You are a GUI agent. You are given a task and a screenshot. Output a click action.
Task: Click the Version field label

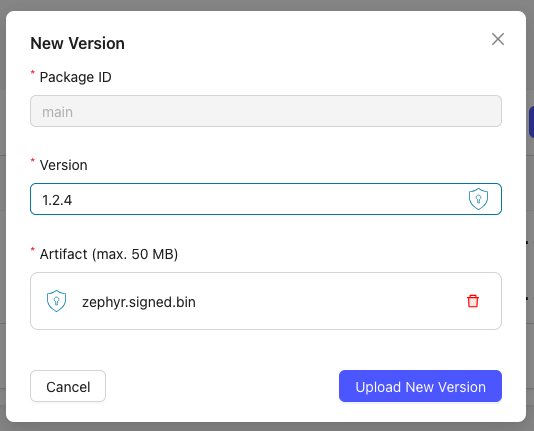(64, 165)
